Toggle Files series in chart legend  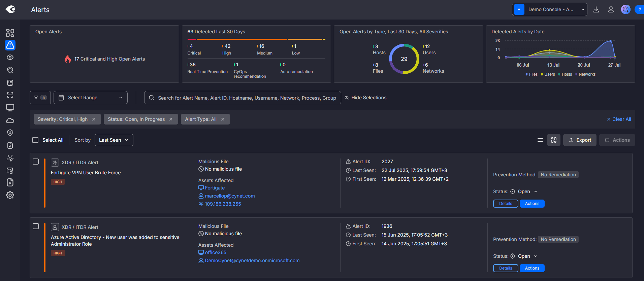pos(532,74)
